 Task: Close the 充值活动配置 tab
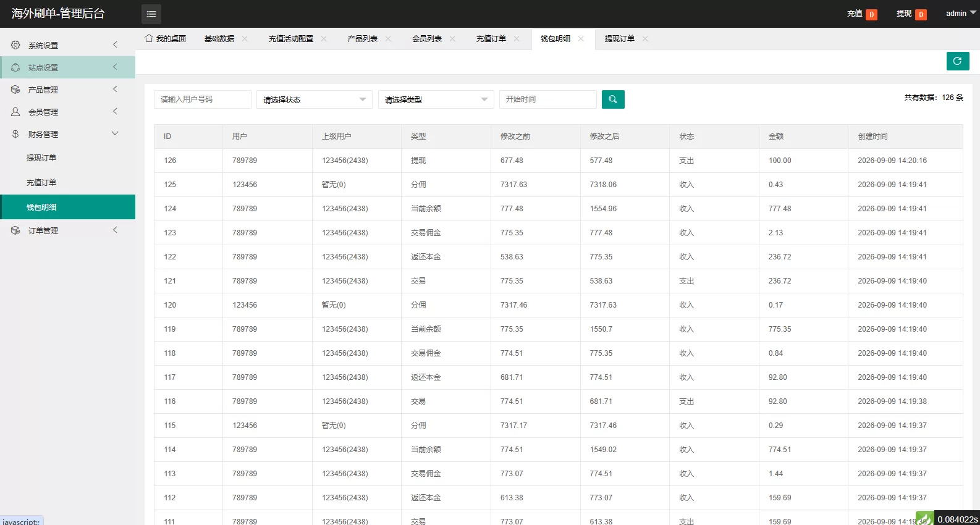click(324, 38)
